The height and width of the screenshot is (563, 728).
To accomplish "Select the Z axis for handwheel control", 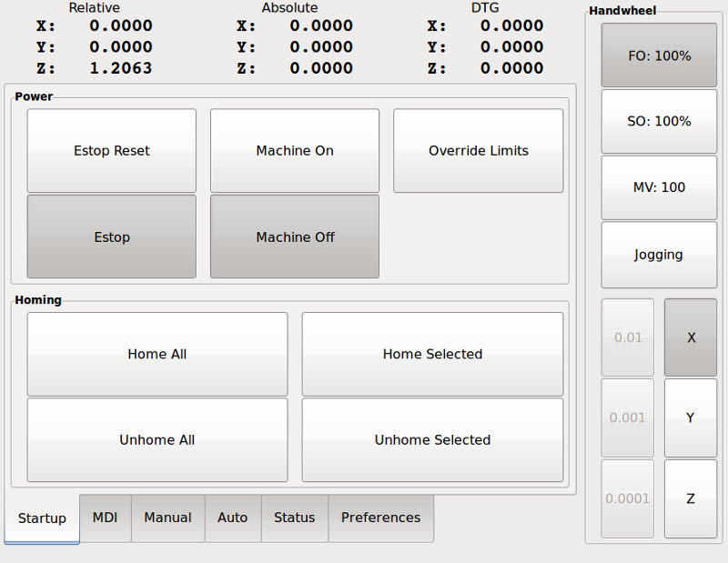I will pos(690,498).
